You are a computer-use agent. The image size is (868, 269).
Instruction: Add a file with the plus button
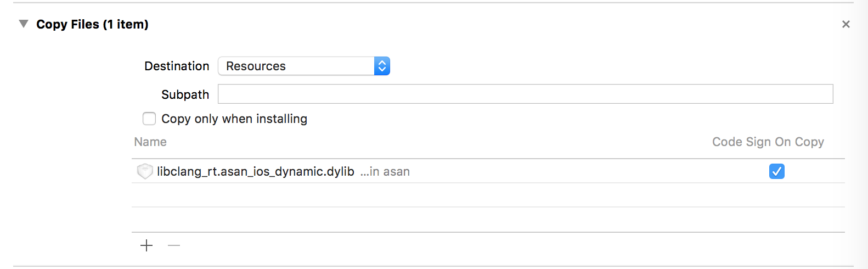coord(146,245)
